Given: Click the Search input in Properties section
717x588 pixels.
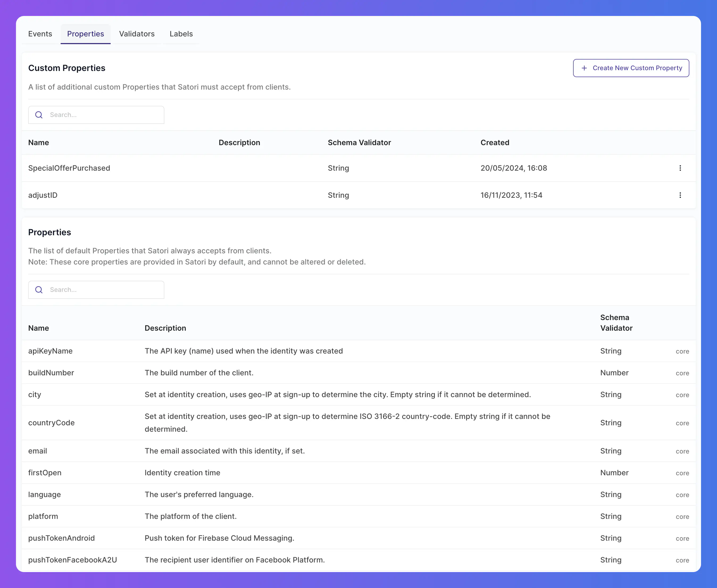Looking at the screenshot, I should click(x=97, y=290).
